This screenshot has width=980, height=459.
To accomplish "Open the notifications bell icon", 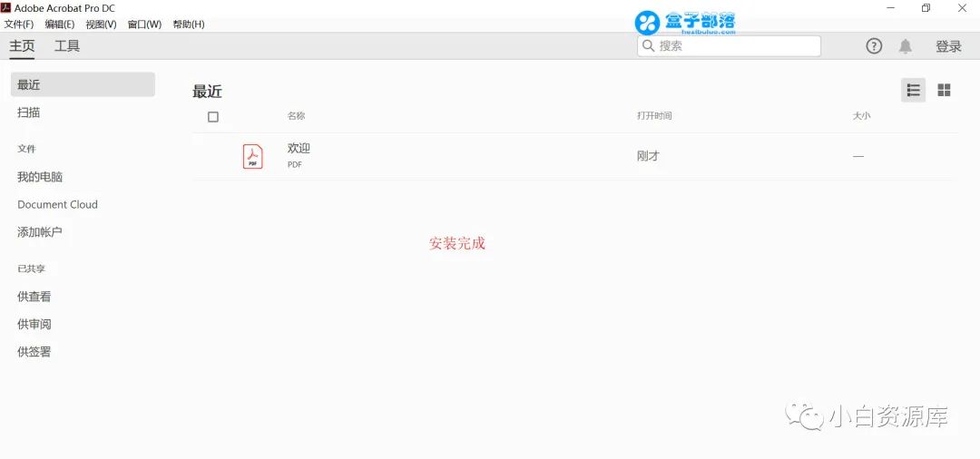I will [x=905, y=46].
